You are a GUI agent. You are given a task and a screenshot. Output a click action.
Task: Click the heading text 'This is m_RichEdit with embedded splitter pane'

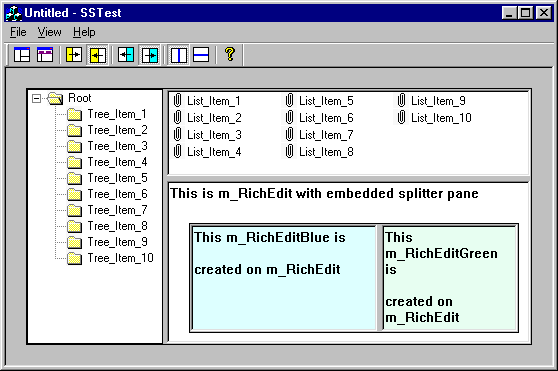click(324, 194)
